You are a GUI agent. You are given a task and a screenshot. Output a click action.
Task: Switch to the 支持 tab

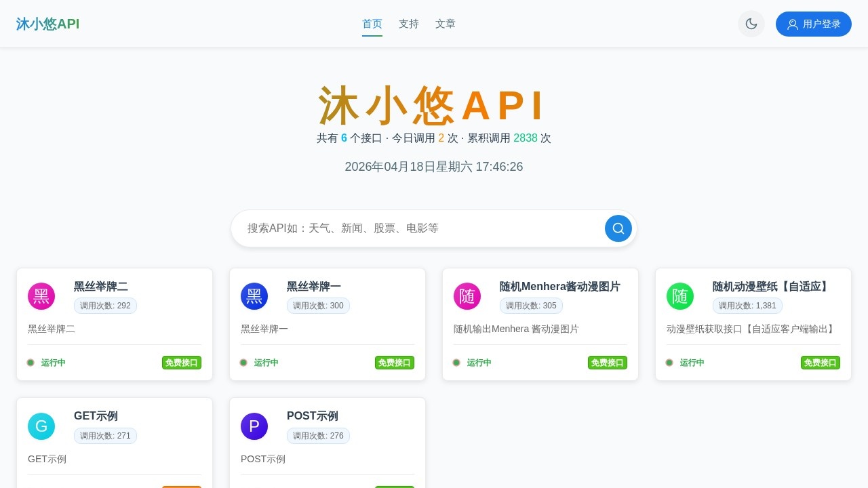tap(408, 24)
